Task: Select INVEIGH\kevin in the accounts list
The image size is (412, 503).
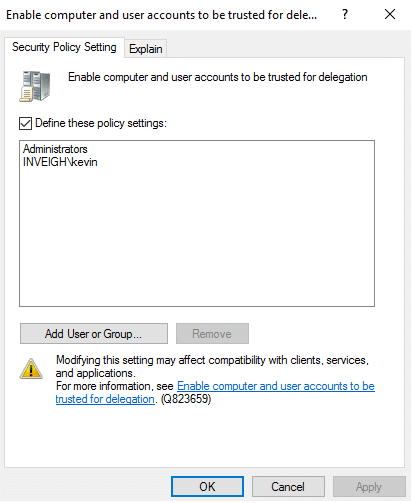Action: 60,162
